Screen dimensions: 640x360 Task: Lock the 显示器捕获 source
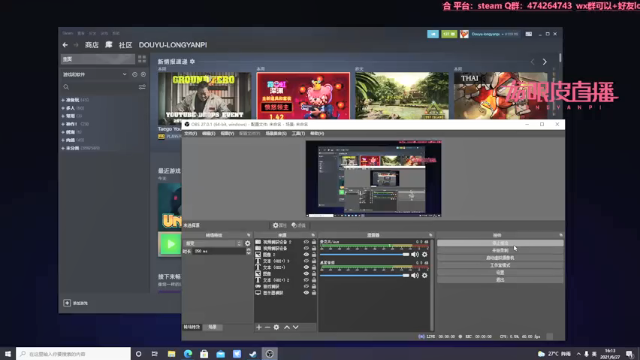click(314, 293)
